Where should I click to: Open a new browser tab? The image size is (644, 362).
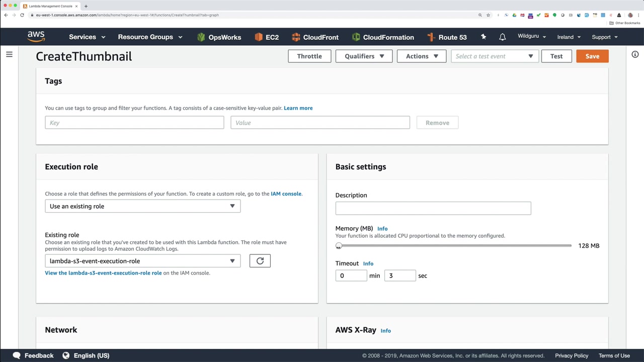point(86,6)
